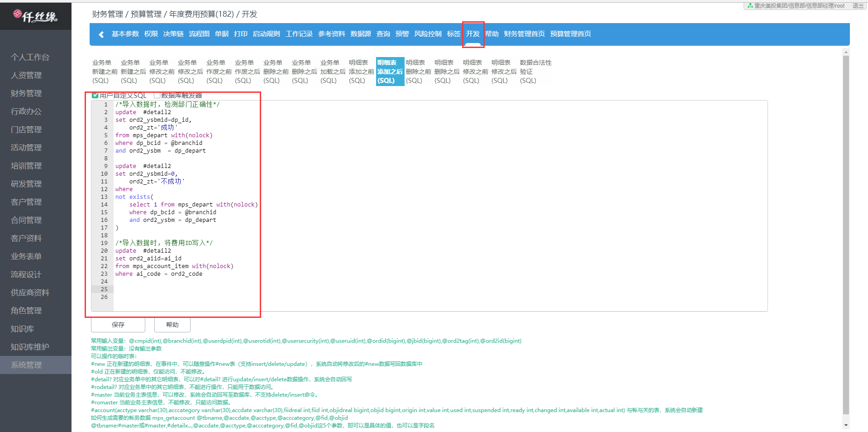Toggle the 用户自定义SQL checkbox
The height and width of the screenshot is (432, 868).
[95, 95]
